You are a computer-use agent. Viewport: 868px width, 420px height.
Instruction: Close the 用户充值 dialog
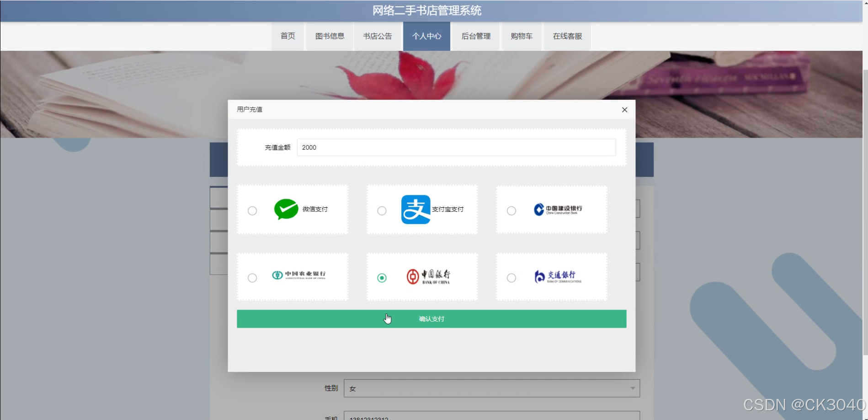point(624,110)
